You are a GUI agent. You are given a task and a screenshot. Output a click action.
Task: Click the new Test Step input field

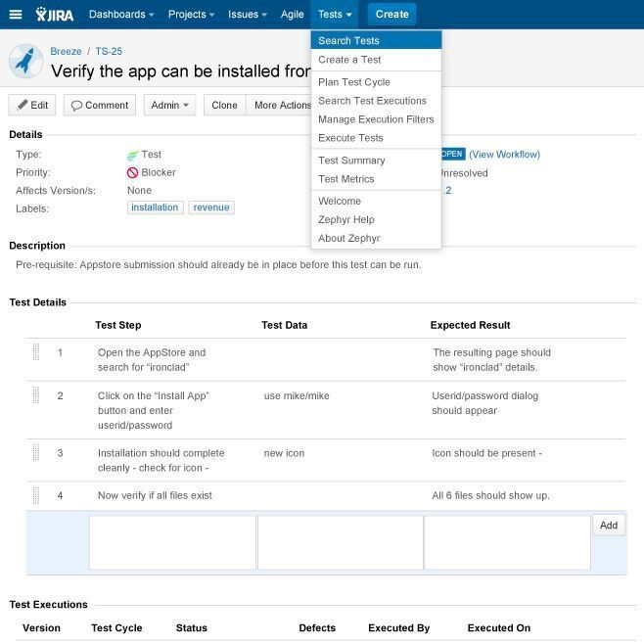tap(172, 542)
